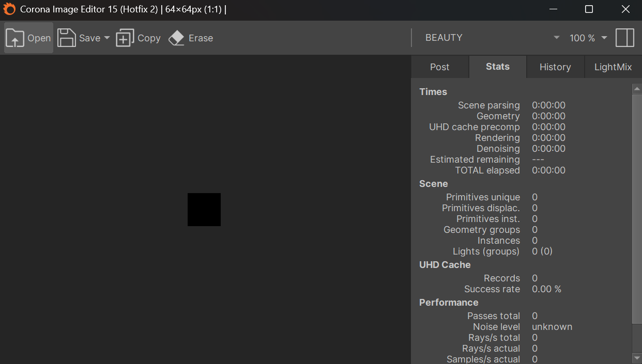642x364 pixels.
Task: Click the unknown noise level value
Action: (552, 327)
